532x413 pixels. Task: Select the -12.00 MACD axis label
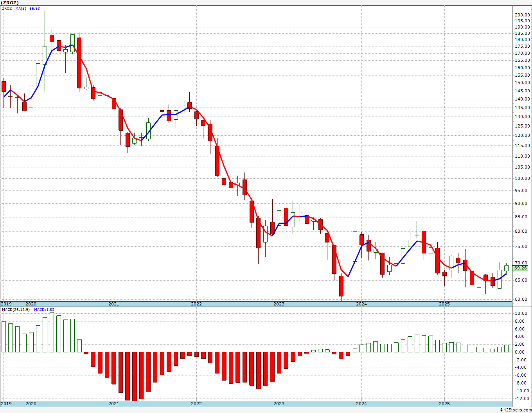[522, 399]
